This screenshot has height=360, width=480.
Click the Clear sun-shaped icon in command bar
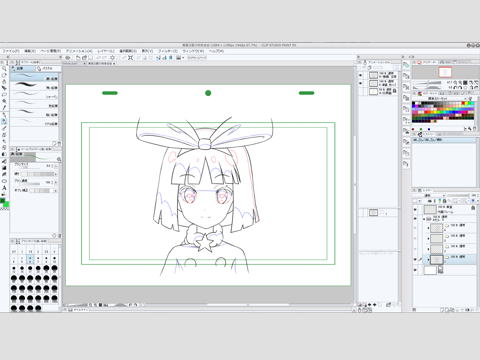click(x=113, y=58)
